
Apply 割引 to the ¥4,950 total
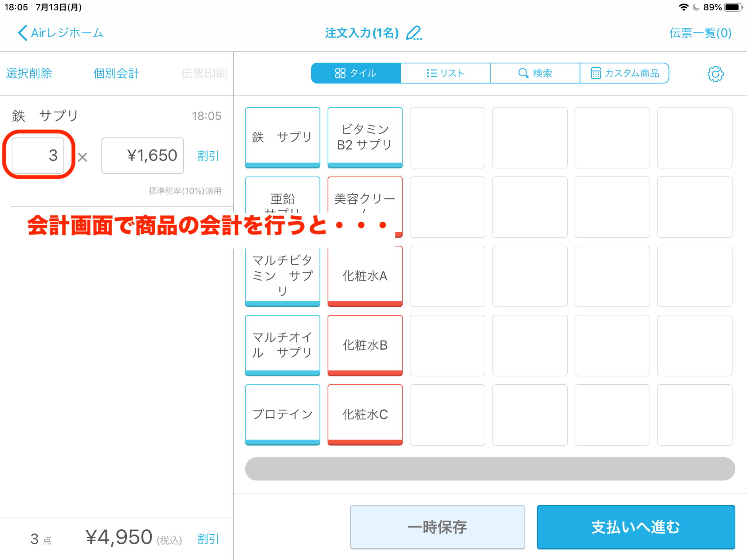208,539
